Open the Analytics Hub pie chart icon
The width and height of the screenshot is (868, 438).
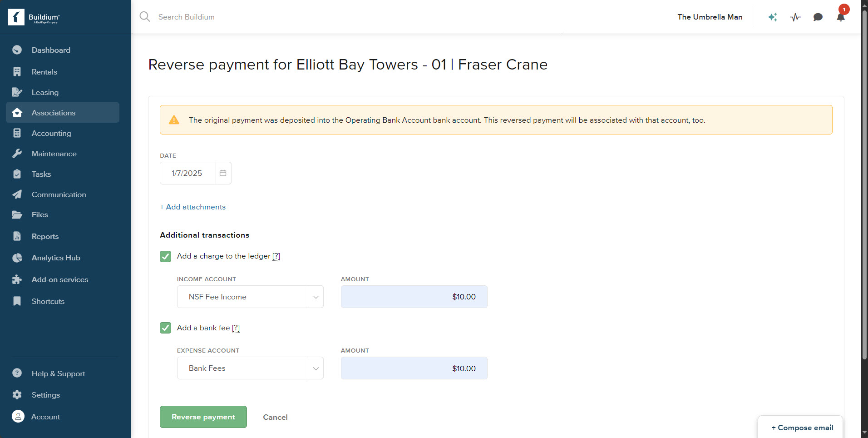pyautogui.click(x=17, y=258)
